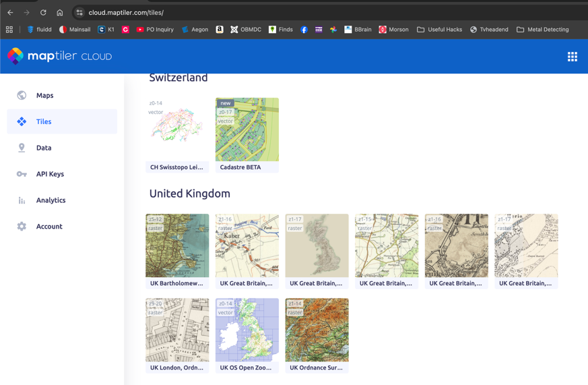Screen dimensions: 588x385
Task: Click the purple OSM bookmark icon
Action: [319, 29]
